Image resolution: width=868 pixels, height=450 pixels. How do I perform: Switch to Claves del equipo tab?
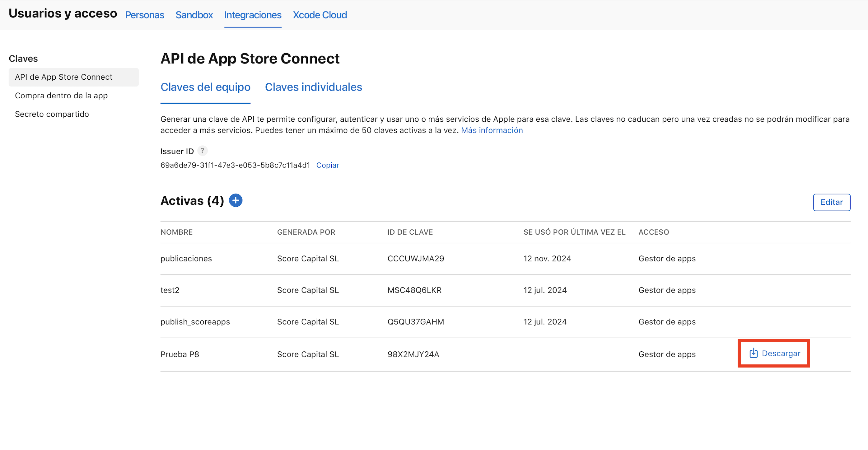pos(206,87)
